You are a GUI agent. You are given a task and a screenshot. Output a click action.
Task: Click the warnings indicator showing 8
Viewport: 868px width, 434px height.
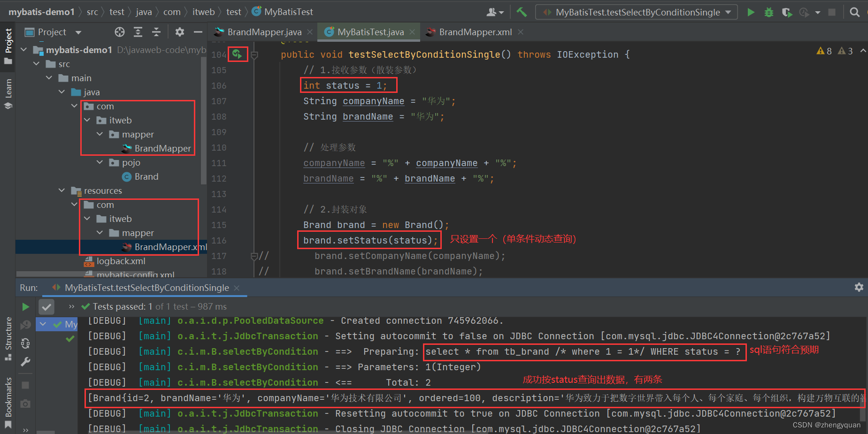click(824, 51)
